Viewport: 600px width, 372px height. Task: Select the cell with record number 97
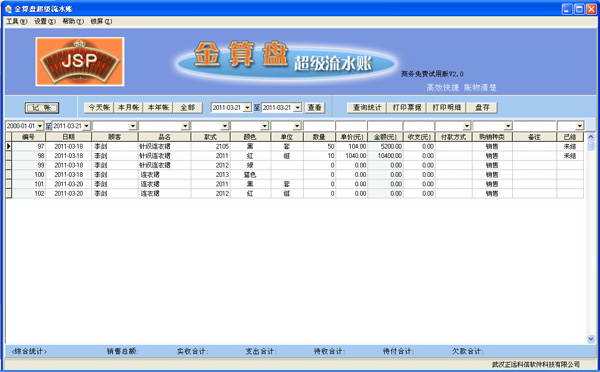click(x=29, y=146)
